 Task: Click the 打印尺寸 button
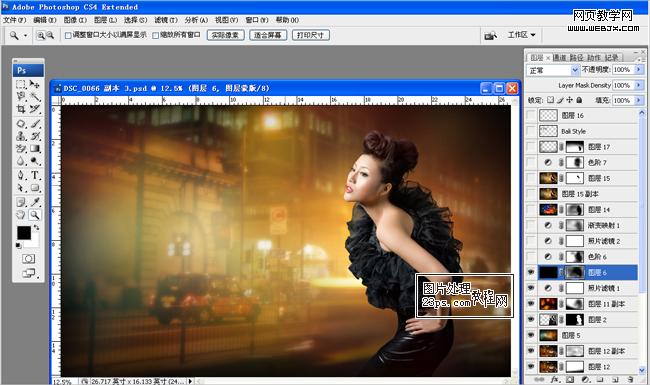(x=310, y=35)
